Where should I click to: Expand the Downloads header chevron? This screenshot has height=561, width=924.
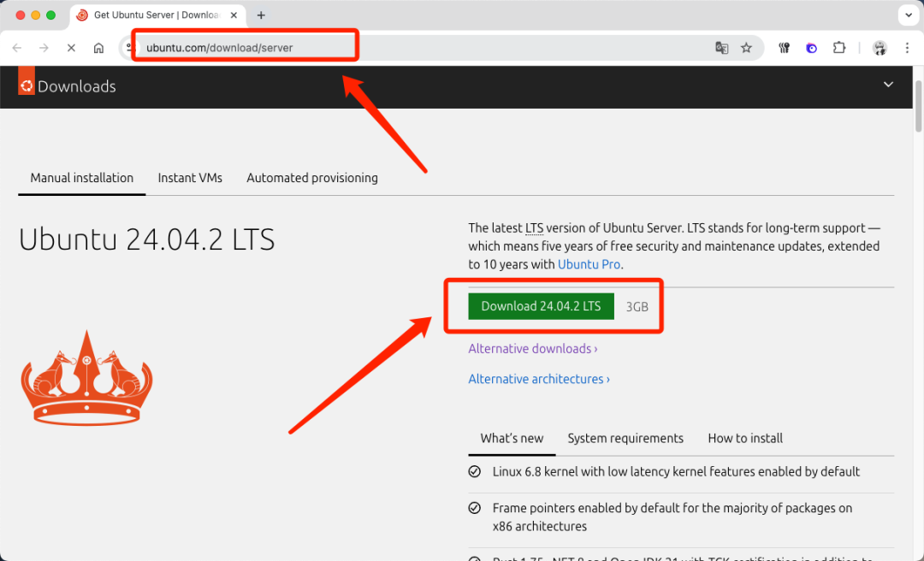point(888,85)
